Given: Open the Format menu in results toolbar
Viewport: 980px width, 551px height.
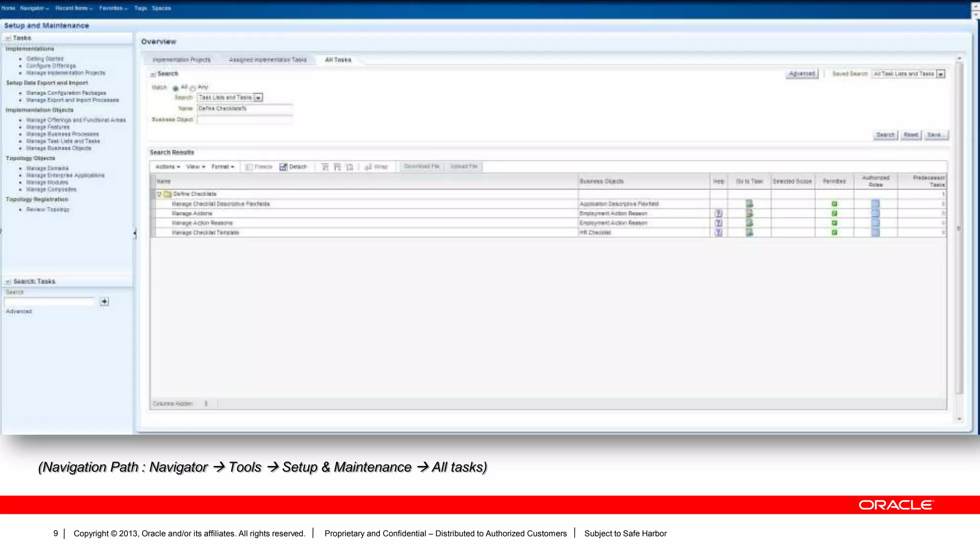Looking at the screenshot, I should [x=223, y=167].
